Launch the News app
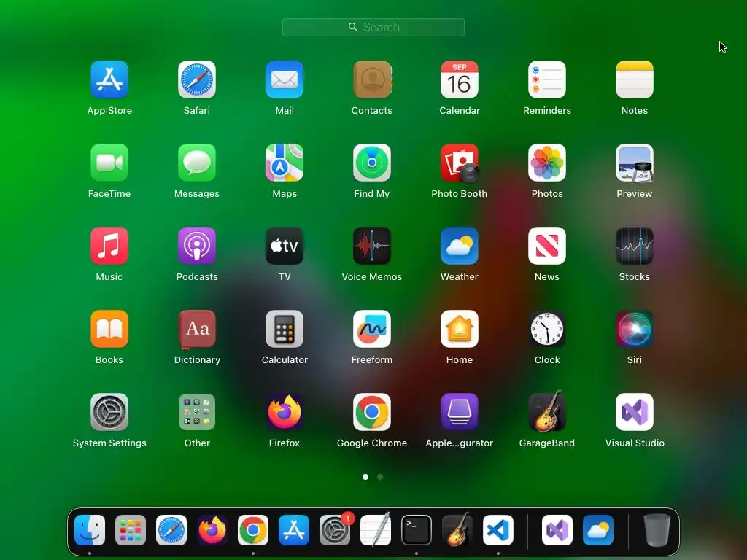 pyautogui.click(x=547, y=246)
